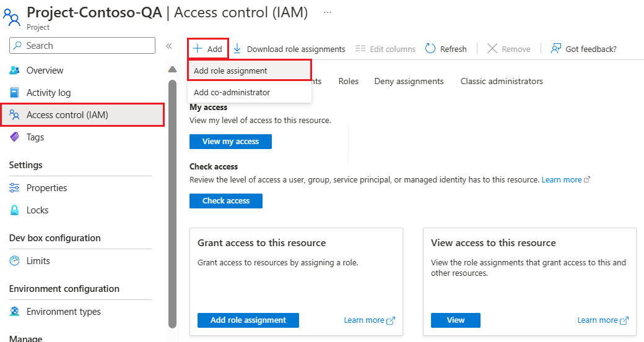
Task: Click Add role assignment button in Grant access card
Action: coord(248,320)
